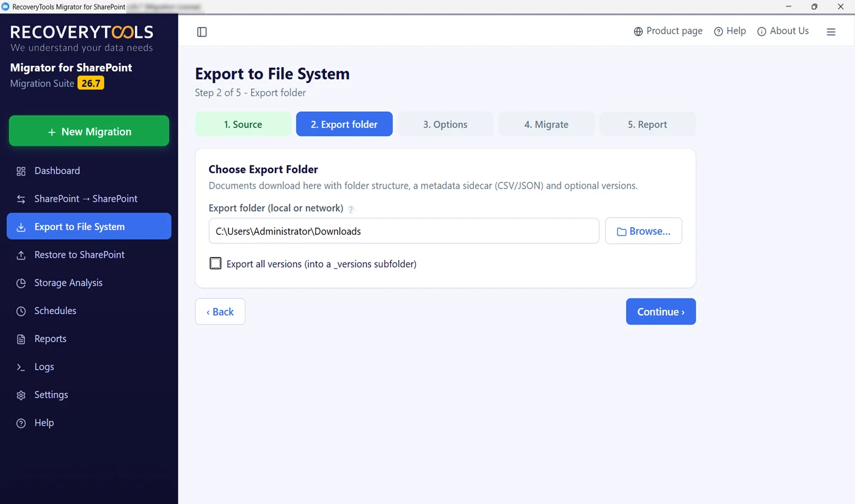Enable Export all versions checkbox
Viewport: 855px width, 504px height.
coord(216,264)
